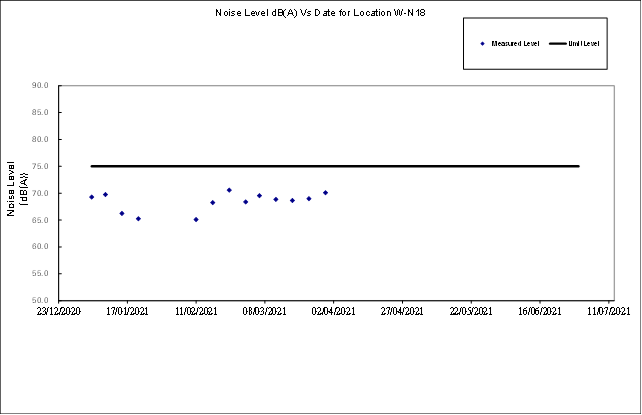Click the 90.0 y-axis tick label

pos(41,86)
